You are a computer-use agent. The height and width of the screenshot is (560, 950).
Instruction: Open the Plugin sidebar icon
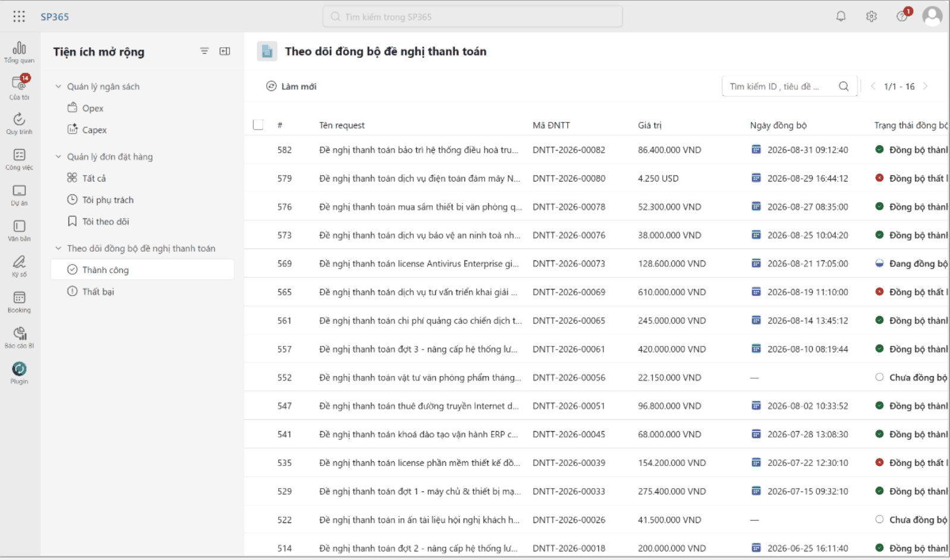[19, 373]
